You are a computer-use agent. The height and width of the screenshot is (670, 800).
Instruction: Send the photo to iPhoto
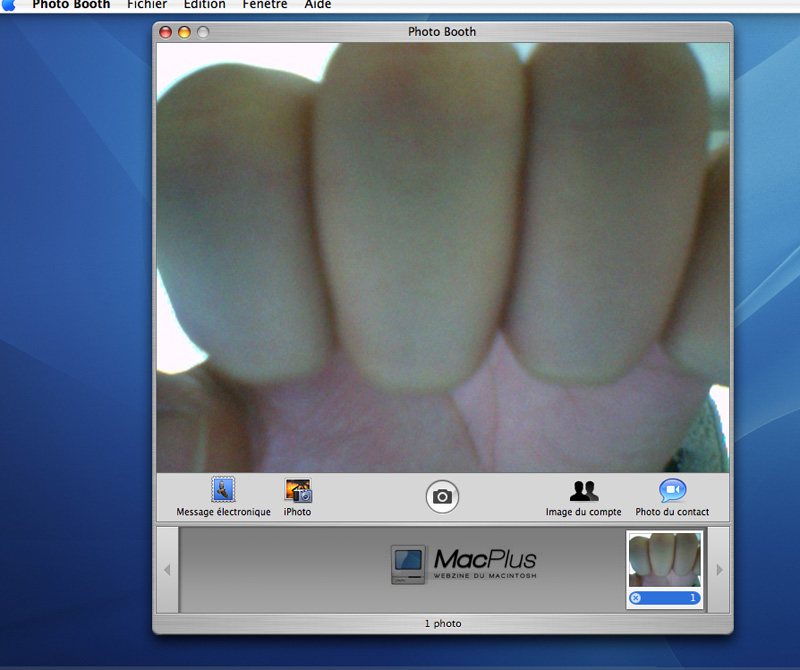(297, 490)
